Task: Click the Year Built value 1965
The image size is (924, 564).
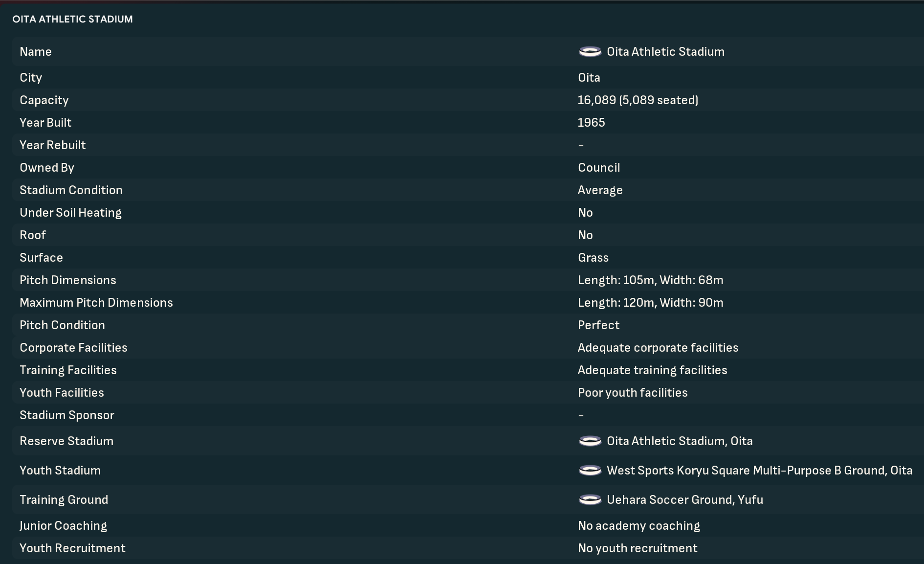Action: (591, 122)
